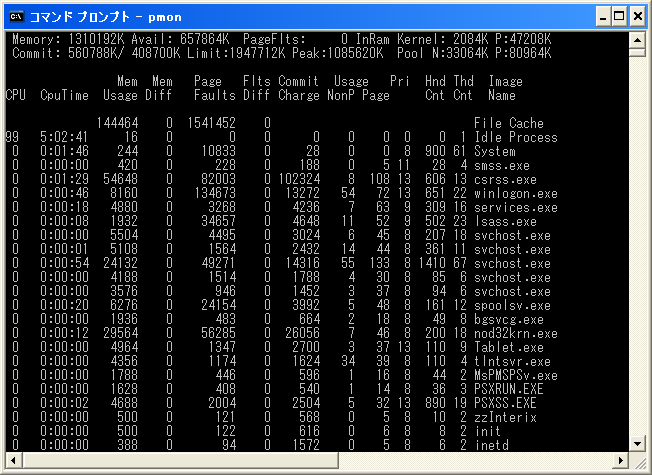Minimize the pmon command prompt window
The width and height of the screenshot is (652, 475).
(x=603, y=17)
